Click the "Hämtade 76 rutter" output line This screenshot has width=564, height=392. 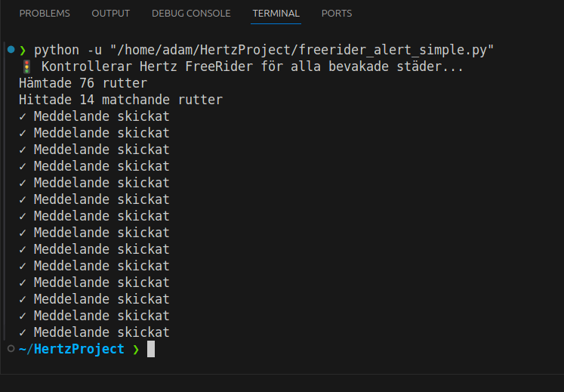click(x=83, y=83)
